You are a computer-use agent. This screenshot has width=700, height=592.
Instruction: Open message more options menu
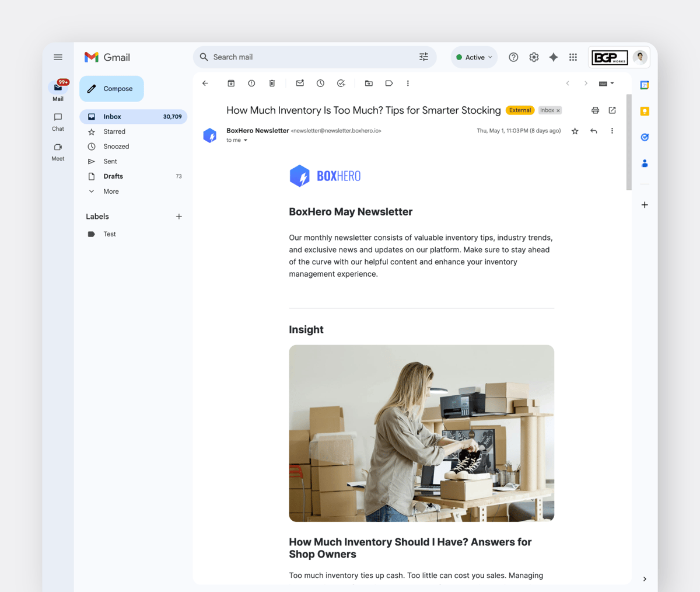[612, 131]
